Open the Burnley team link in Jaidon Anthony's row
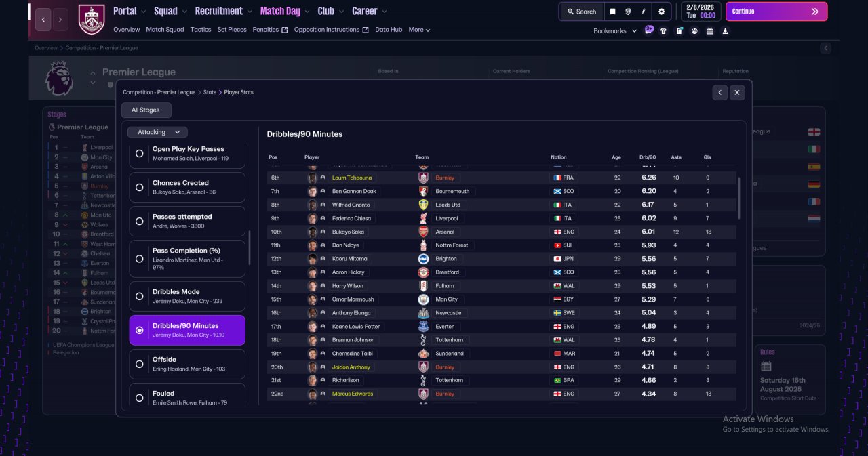Screen dimensions: 868x456 pyautogui.click(x=445, y=367)
